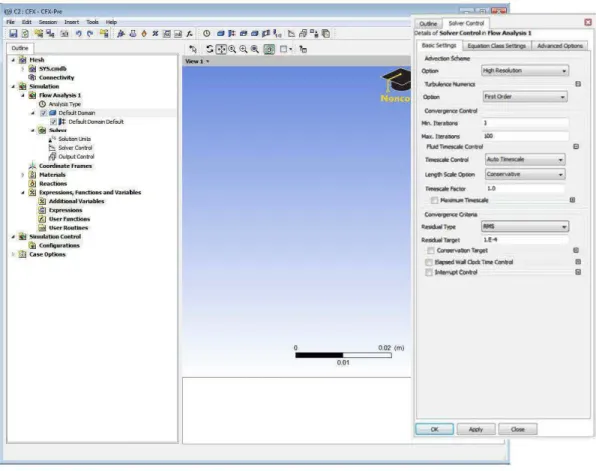This screenshot has width=596, height=471.
Task: Check Elapsed Wall Clock Time Control
Action: tap(429, 262)
